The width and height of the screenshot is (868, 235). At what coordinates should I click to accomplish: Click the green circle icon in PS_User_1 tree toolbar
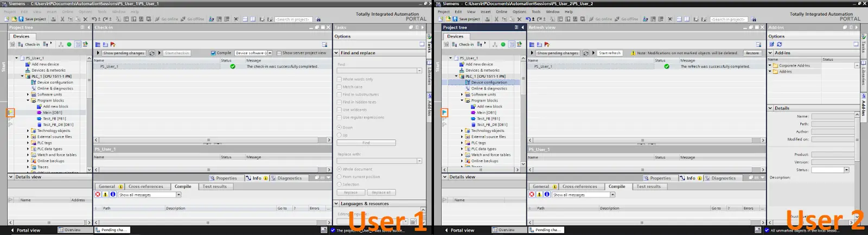69,45
